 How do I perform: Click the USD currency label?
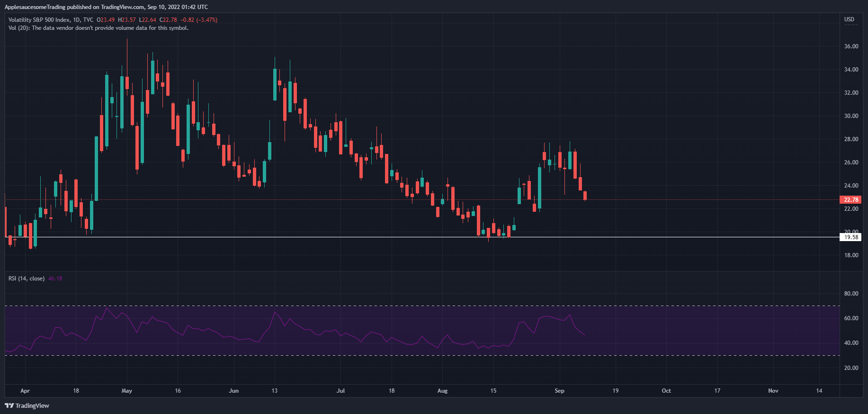849,19
